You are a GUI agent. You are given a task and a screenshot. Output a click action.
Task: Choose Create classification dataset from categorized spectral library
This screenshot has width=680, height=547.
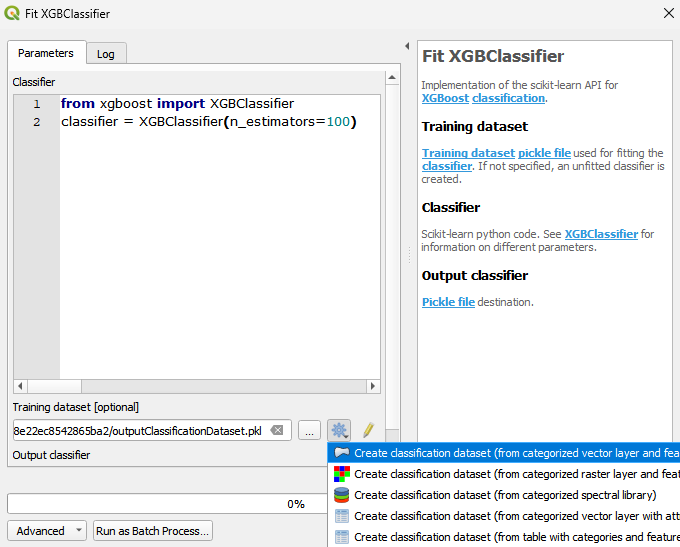click(x=504, y=495)
